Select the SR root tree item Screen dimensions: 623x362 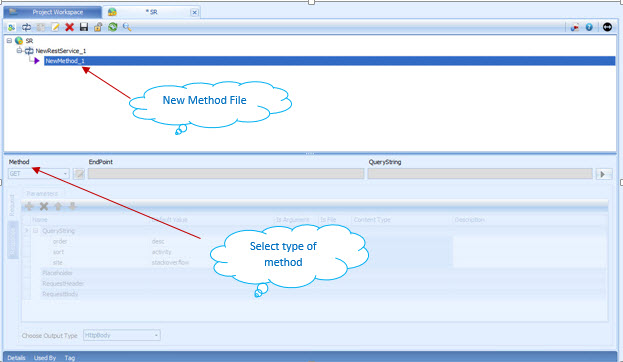click(29, 41)
